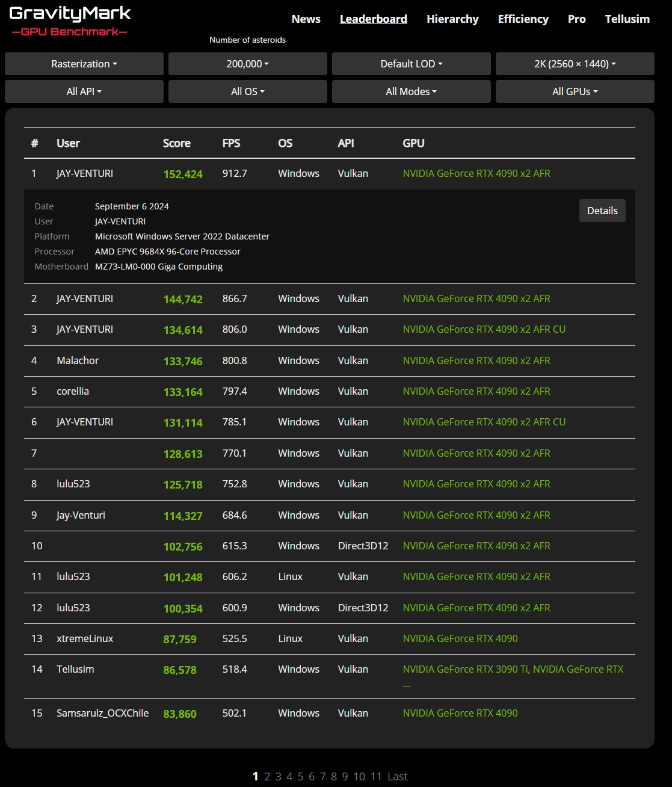The image size is (672, 787).
Task: Jump to the Last leaderboard page
Action: (x=397, y=777)
